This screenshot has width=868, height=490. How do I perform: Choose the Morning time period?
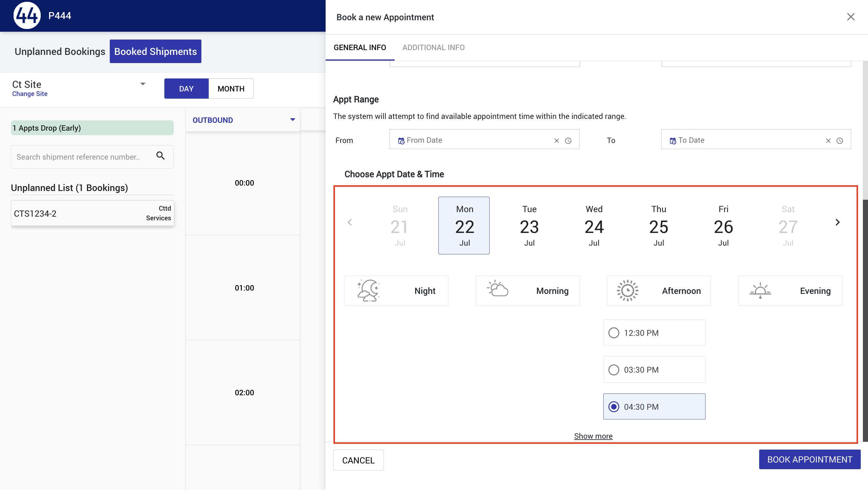[x=527, y=291]
